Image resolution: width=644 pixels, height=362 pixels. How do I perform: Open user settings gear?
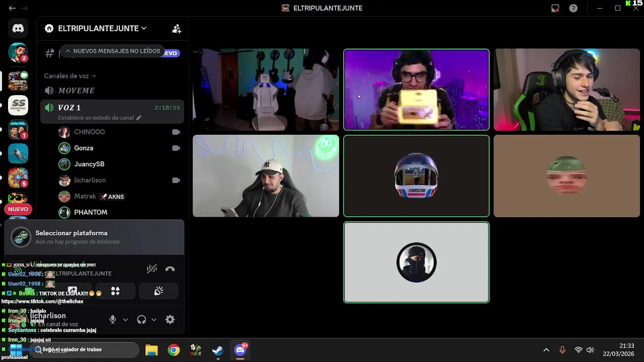[x=170, y=319]
